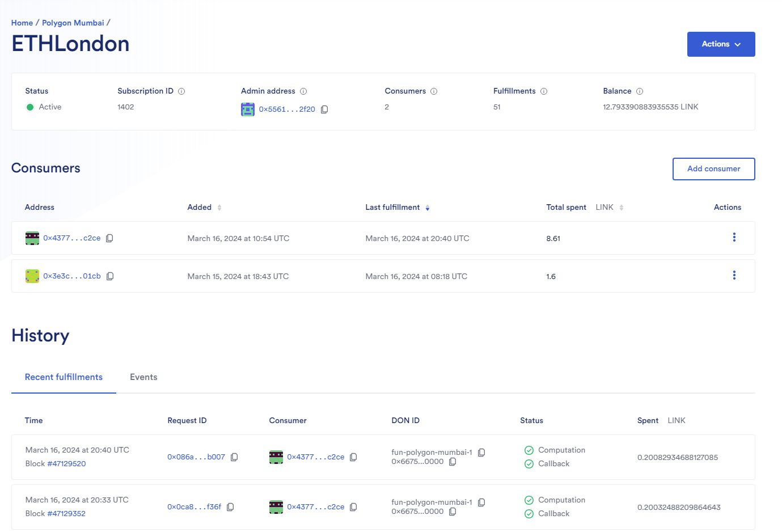Click the admin address identicon avatar

[248, 109]
